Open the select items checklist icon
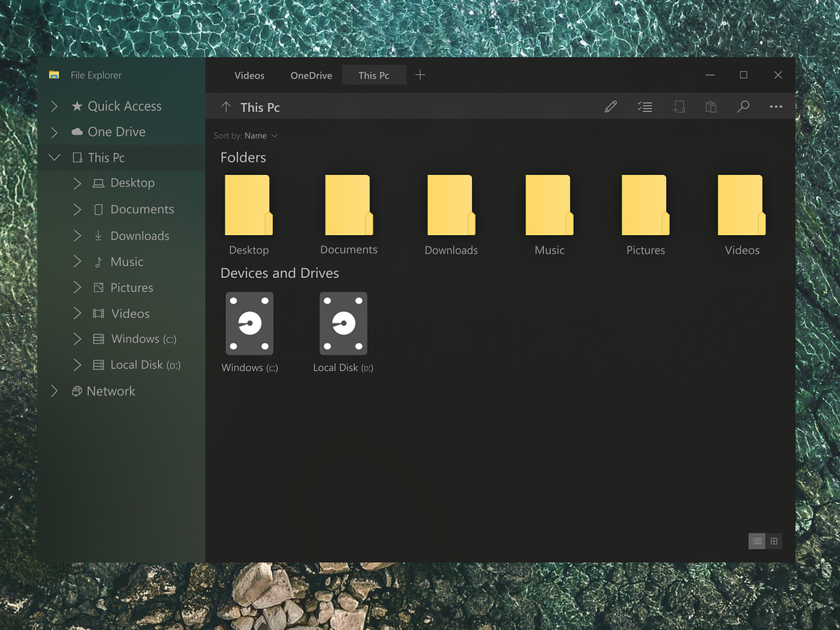 644,106
